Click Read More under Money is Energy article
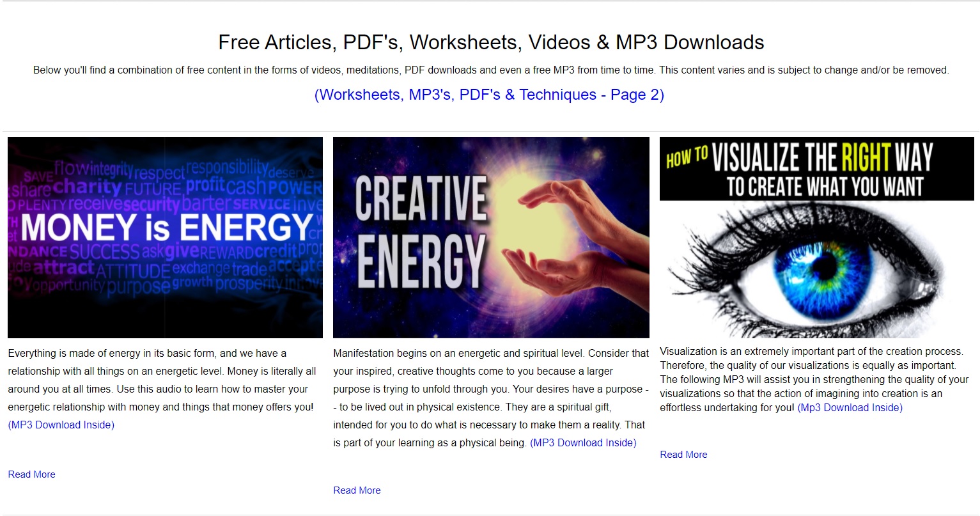This screenshot has height=516, width=980. (32, 474)
